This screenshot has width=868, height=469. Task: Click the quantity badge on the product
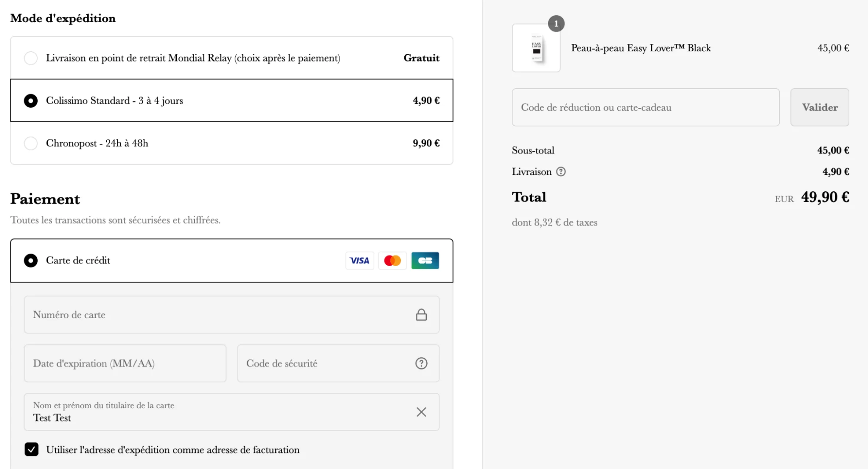(556, 24)
